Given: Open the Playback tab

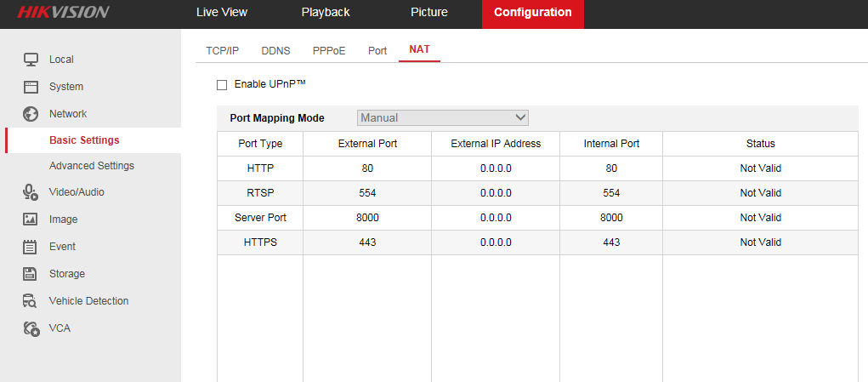Looking at the screenshot, I should 326,13.
